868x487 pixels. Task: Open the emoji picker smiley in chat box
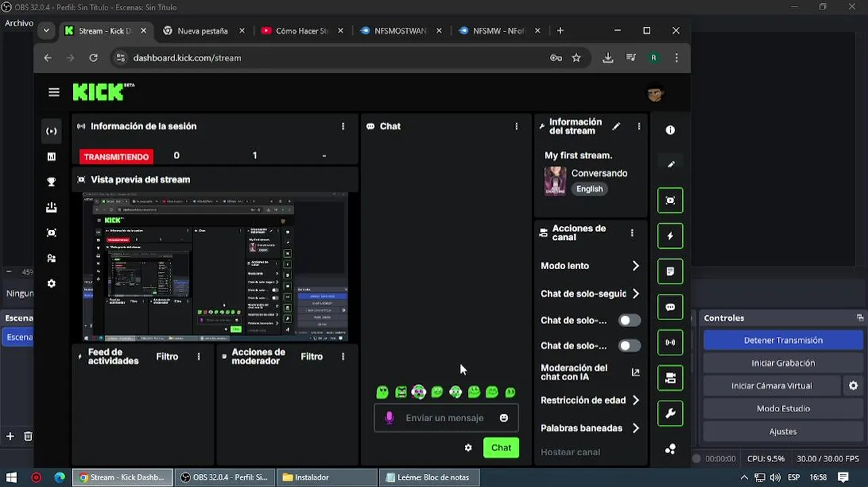(504, 418)
